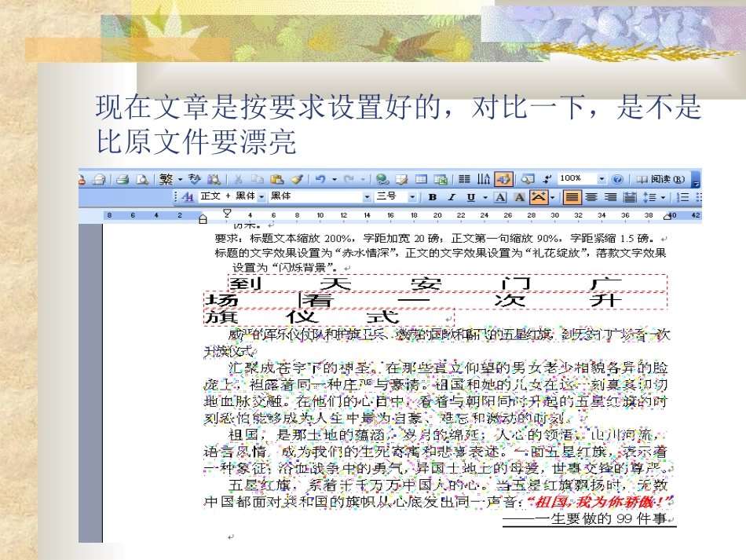This screenshot has width=746, height=560.
Task: Toggle the Drawing toolbar button
Action: (x=503, y=179)
